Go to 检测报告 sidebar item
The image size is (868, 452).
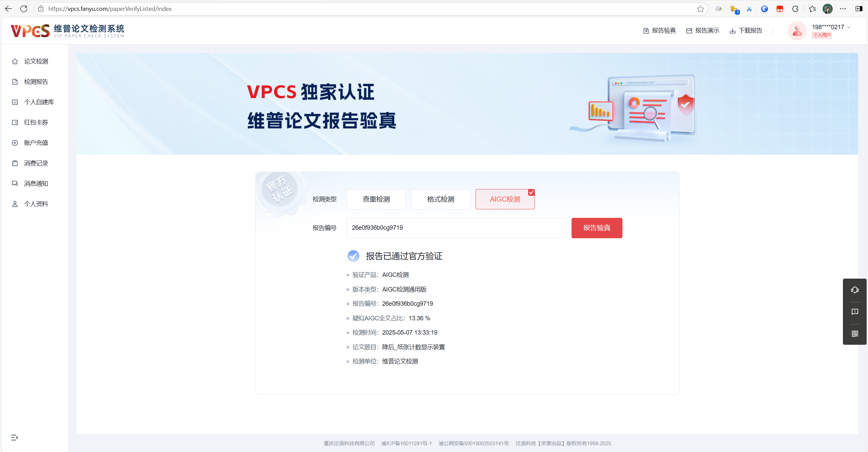(x=36, y=82)
